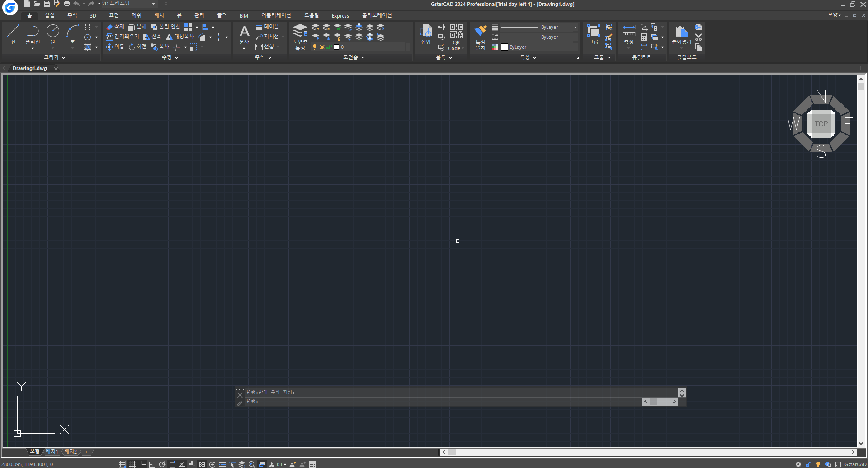The height and width of the screenshot is (468, 868).
Task: Choose the Move (이동) tool
Action: [x=115, y=47]
